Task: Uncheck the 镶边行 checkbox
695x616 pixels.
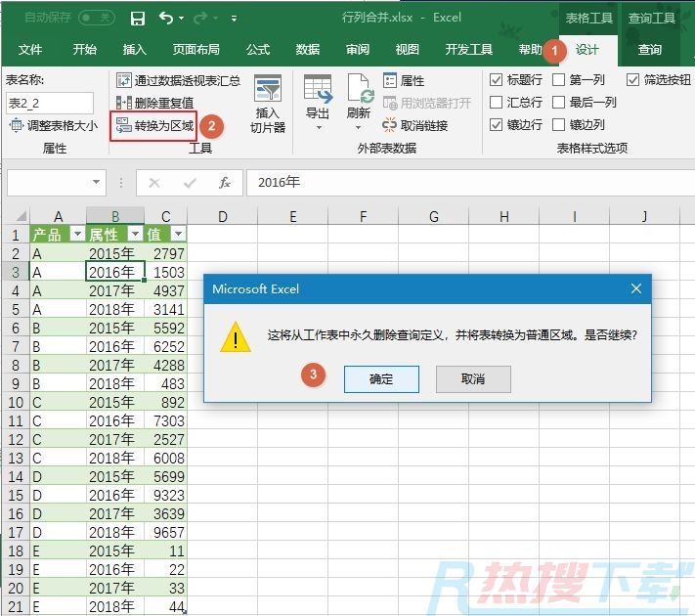Action: coord(496,124)
